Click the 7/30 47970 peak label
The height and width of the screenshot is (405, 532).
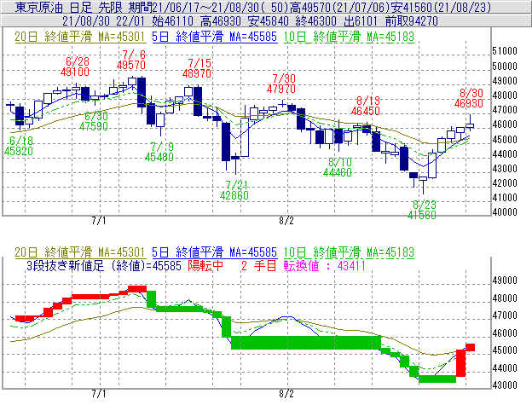(x=281, y=84)
